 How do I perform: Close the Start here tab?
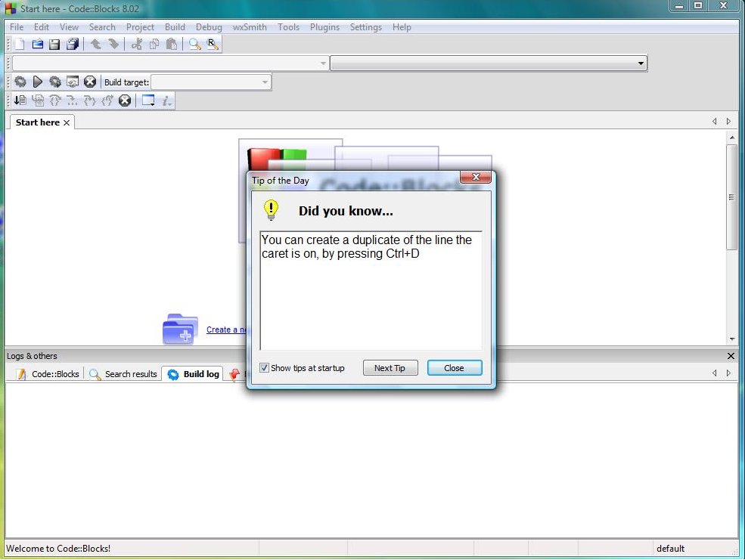67,123
